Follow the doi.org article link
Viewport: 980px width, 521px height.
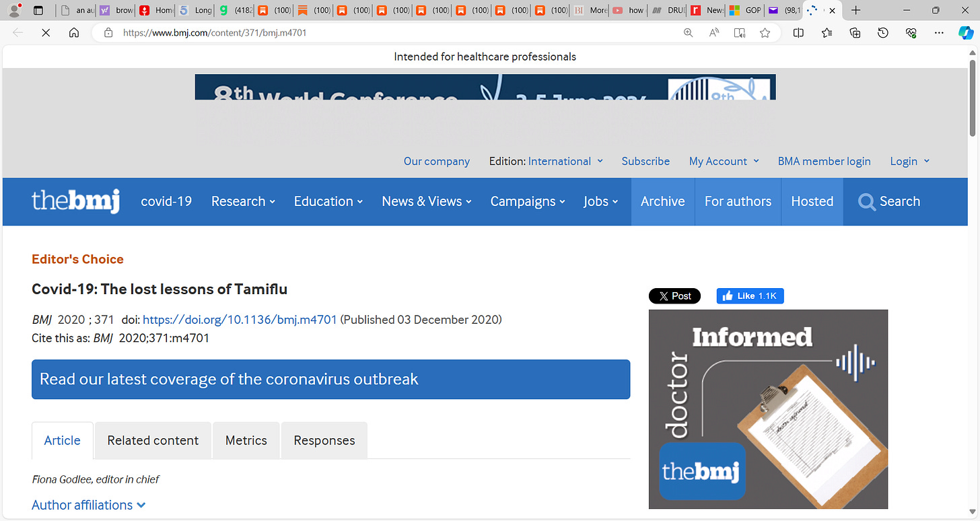click(x=240, y=320)
